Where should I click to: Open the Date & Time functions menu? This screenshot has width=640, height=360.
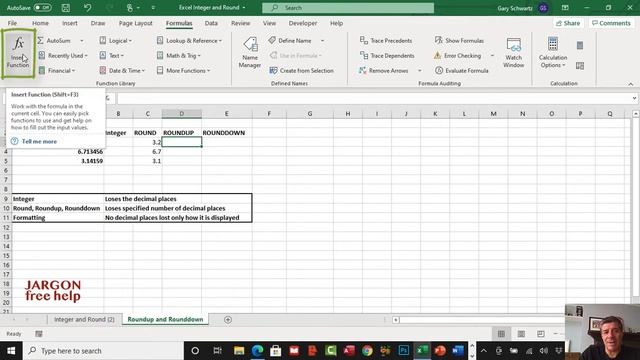(122, 71)
